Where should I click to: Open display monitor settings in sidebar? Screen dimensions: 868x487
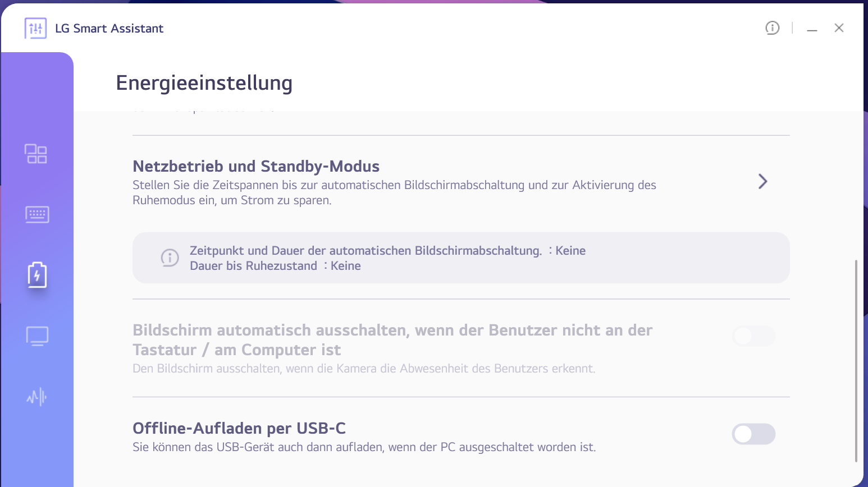pyautogui.click(x=37, y=336)
